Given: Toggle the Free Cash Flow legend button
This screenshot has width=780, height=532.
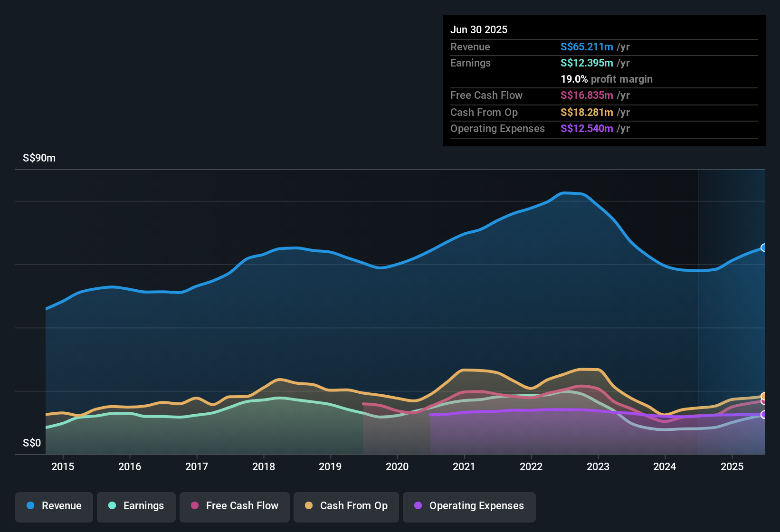Looking at the screenshot, I should tap(235, 506).
